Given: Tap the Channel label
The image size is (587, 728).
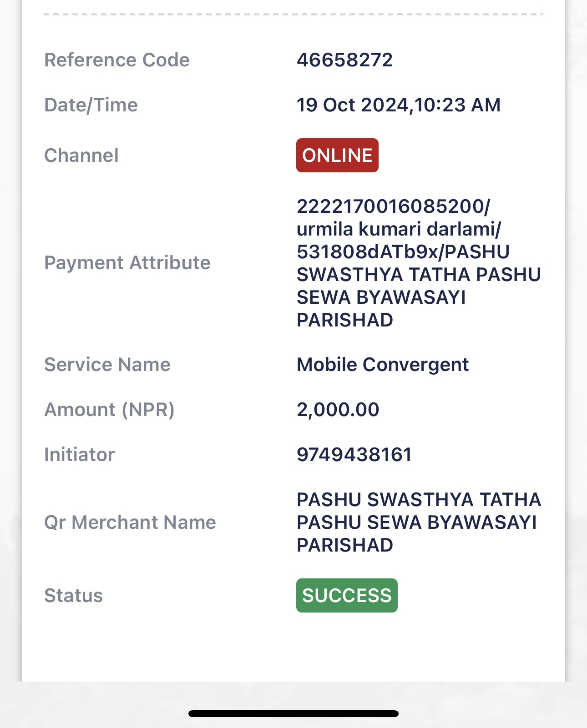Looking at the screenshot, I should coord(81,156).
